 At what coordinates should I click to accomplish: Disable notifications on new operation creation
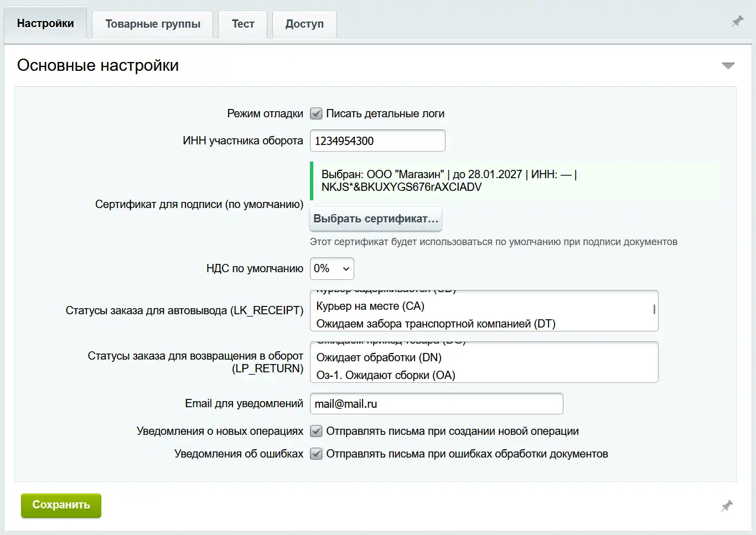tap(316, 431)
